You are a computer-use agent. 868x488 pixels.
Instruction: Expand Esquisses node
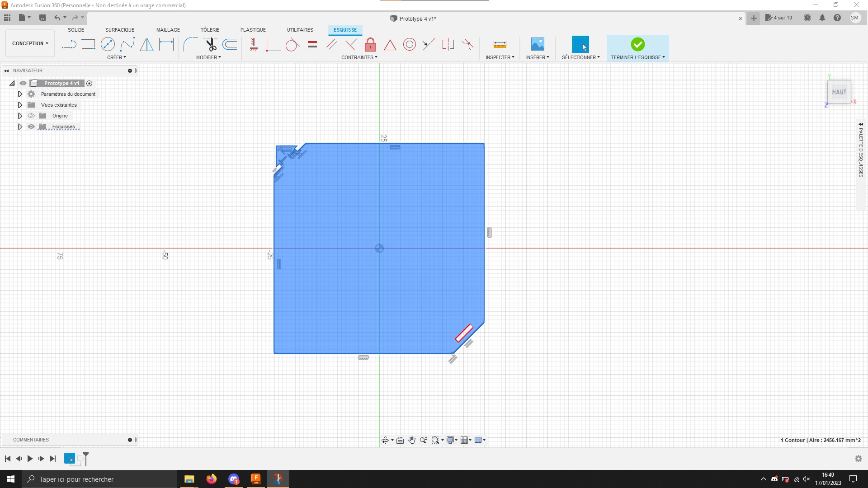click(x=20, y=127)
